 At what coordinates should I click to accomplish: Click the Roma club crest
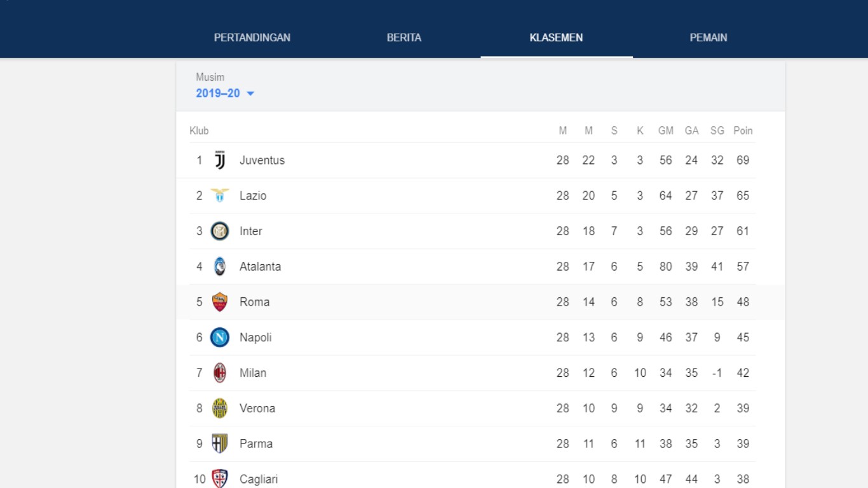[220, 302]
